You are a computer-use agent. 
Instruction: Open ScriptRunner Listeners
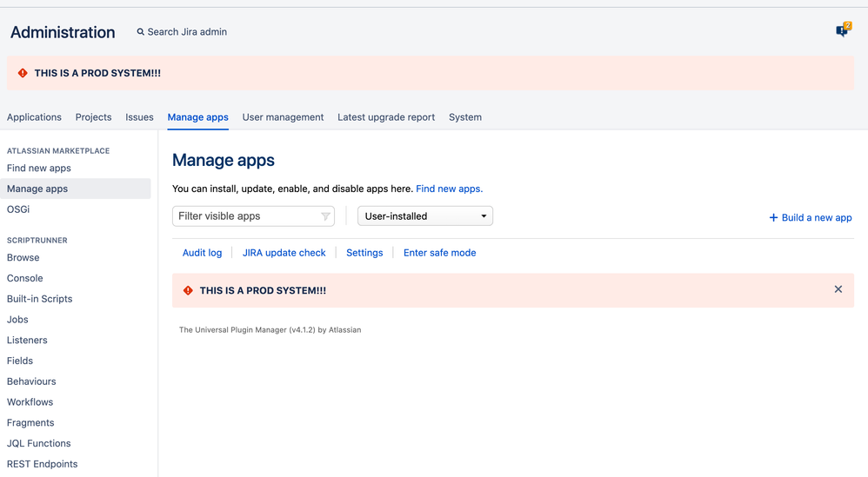(27, 340)
